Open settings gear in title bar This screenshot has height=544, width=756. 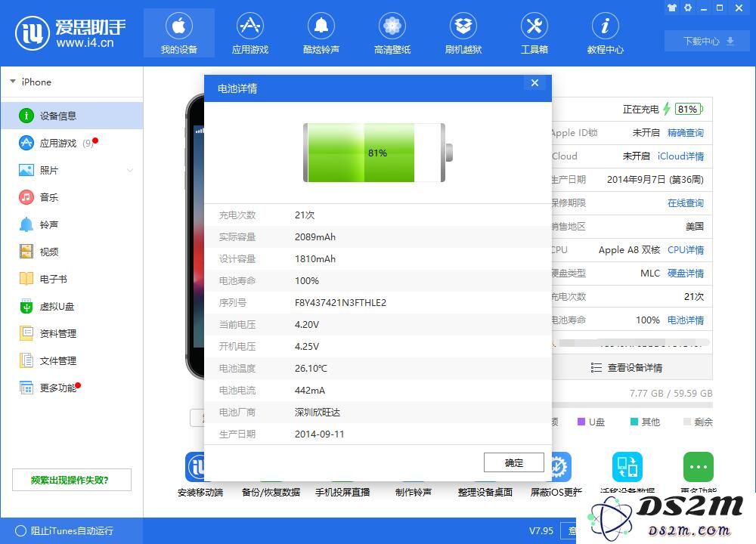(688, 8)
